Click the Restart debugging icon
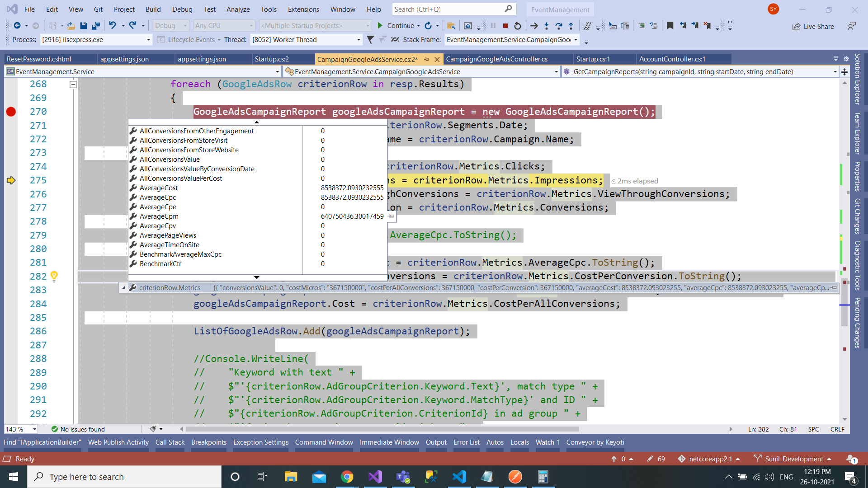 tap(518, 26)
